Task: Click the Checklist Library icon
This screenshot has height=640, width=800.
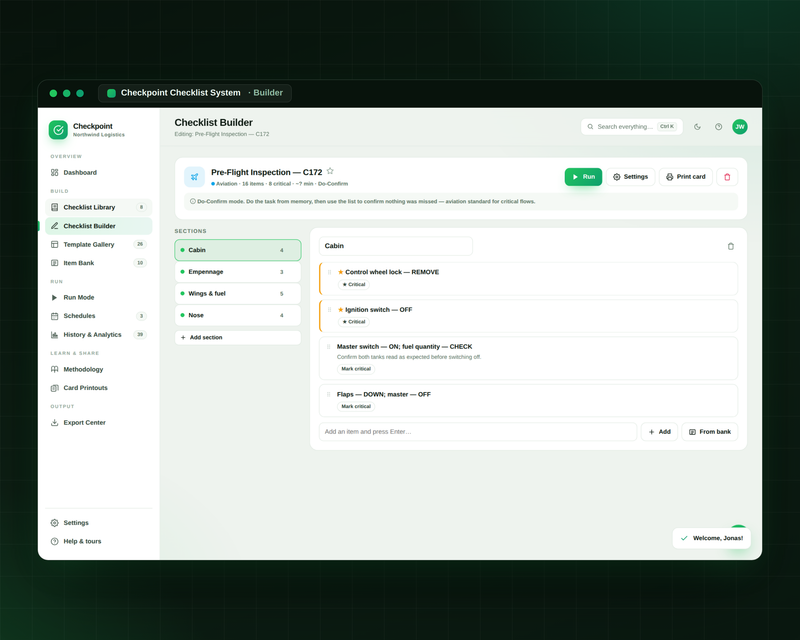Action: click(x=55, y=207)
